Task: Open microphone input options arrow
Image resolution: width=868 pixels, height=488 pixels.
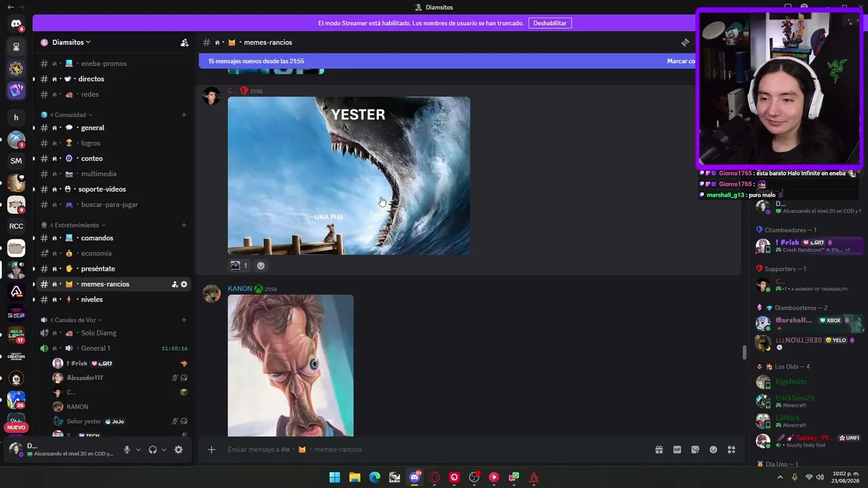Action: click(x=138, y=449)
